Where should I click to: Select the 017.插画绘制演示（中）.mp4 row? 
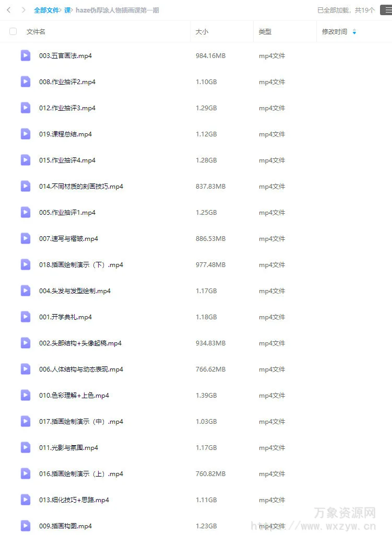click(196, 422)
